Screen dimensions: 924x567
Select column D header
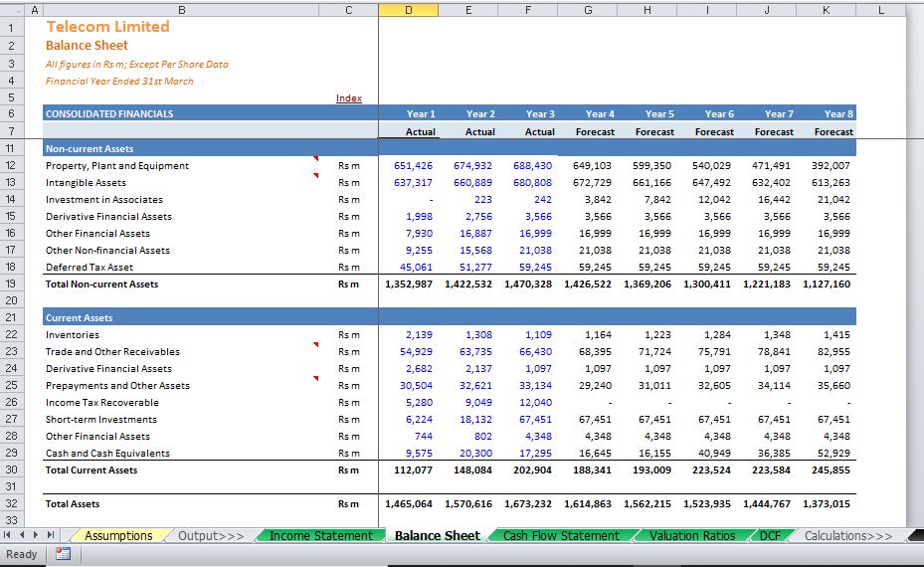pos(409,10)
